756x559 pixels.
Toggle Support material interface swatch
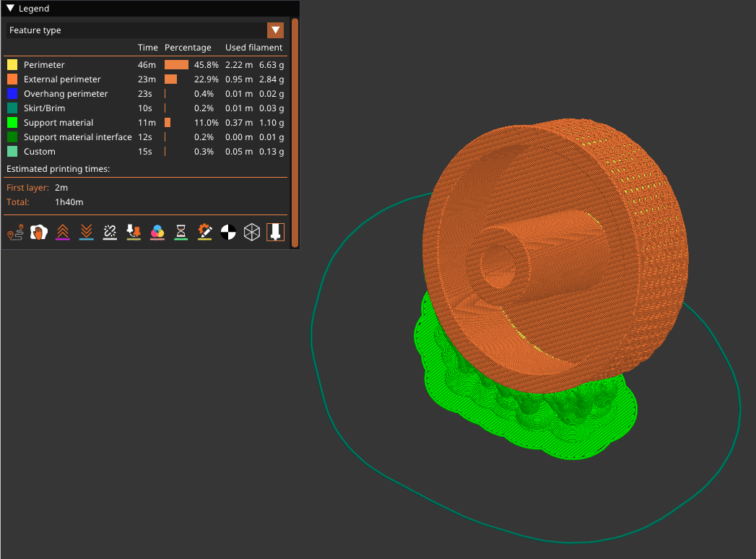pos(12,137)
